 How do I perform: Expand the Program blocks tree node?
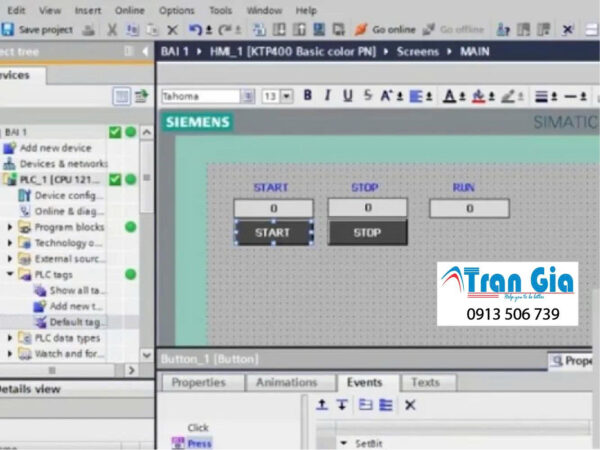point(11,227)
